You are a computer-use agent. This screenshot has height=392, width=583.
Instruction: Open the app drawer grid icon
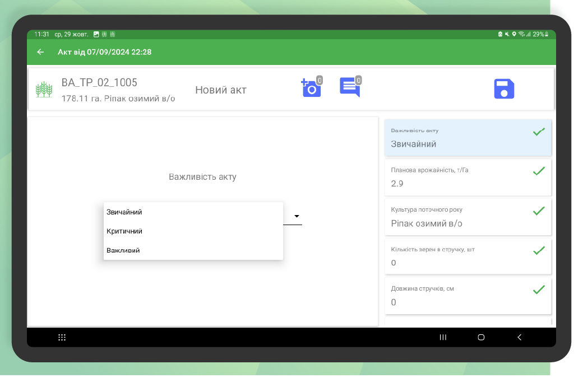[x=62, y=337]
